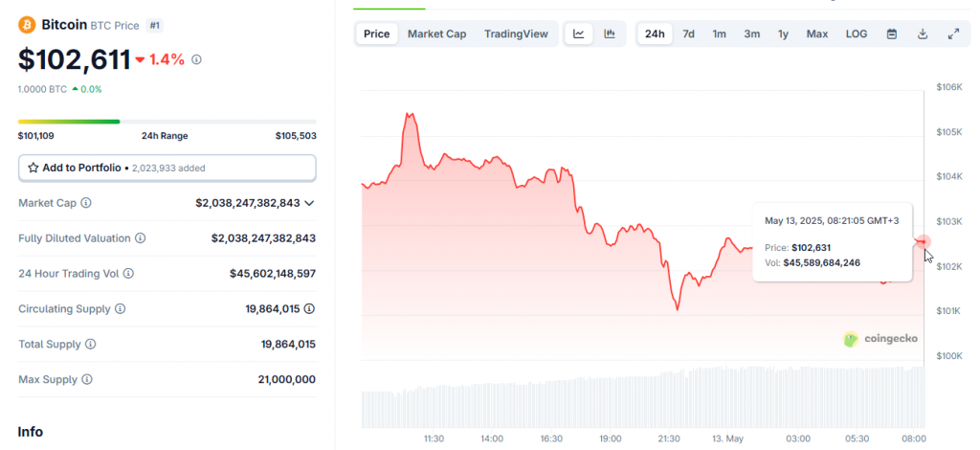The height and width of the screenshot is (450, 980).
Task: Click the 21:30 time axis label
Action: pos(669,439)
